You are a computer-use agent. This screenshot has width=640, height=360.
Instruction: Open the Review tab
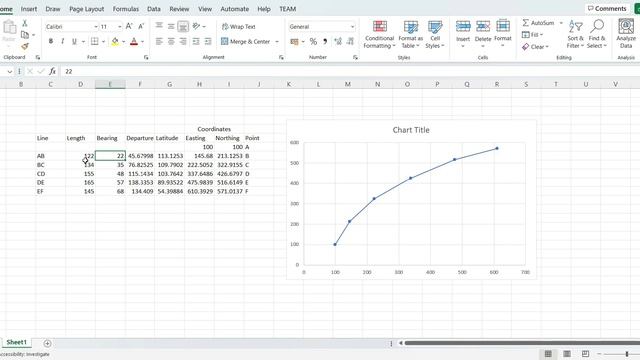coord(179,9)
